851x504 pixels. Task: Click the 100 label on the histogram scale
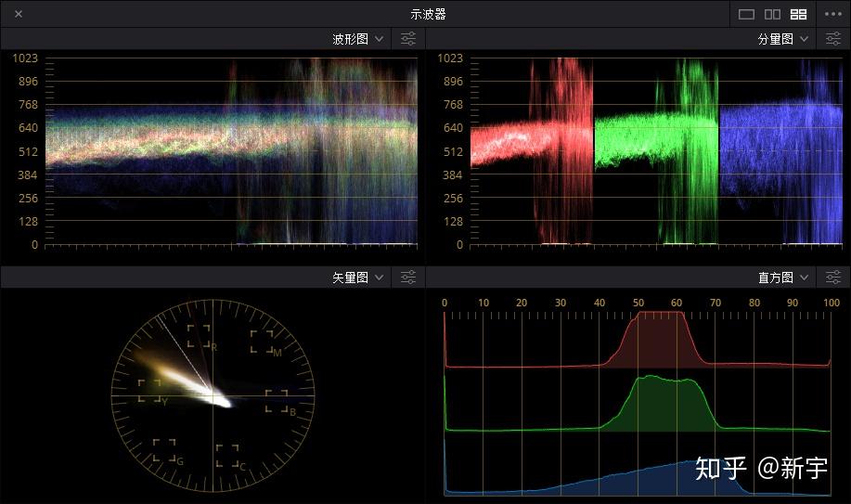click(x=831, y=303)
